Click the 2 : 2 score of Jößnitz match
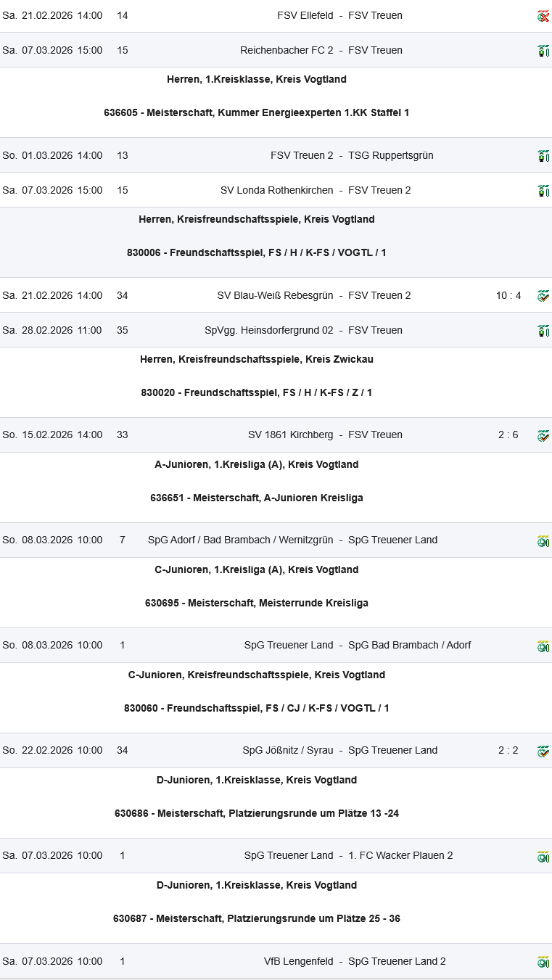552x980 pixels. tap(508, 751)
